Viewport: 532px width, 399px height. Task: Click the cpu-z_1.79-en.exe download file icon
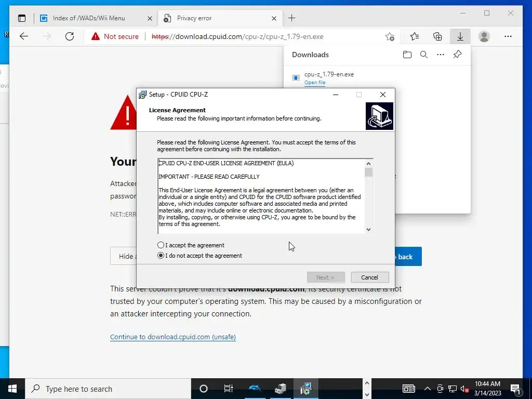[x=296, y=78]
